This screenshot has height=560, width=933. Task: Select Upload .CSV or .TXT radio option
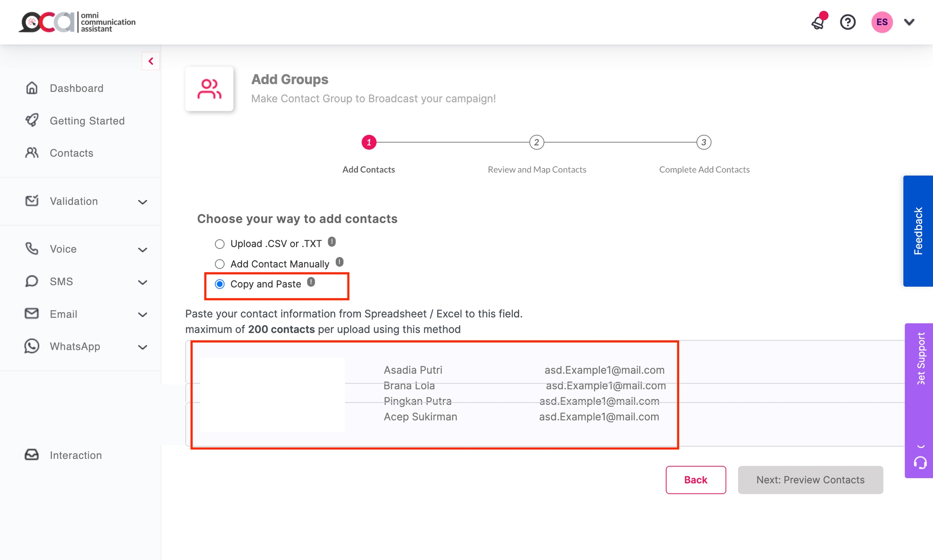(x=219, y=244)
